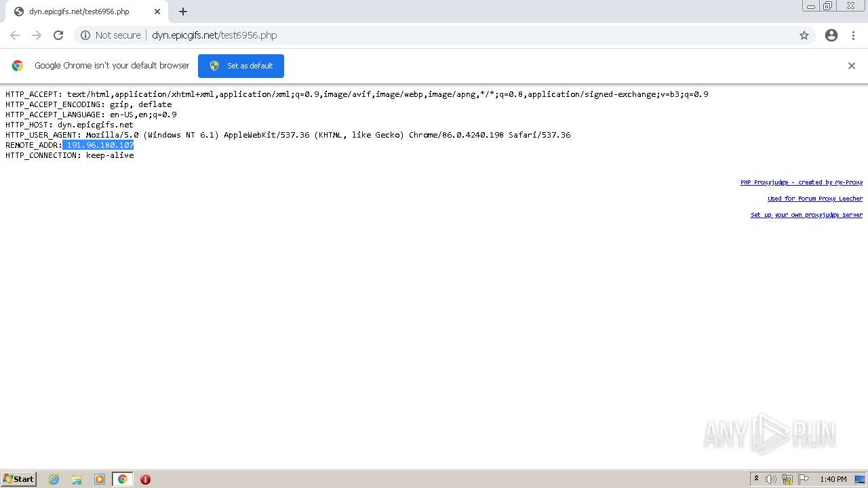Screen dimensions: 868x488
Task: Go back to the previous page
Action: [x=15, y=35]
